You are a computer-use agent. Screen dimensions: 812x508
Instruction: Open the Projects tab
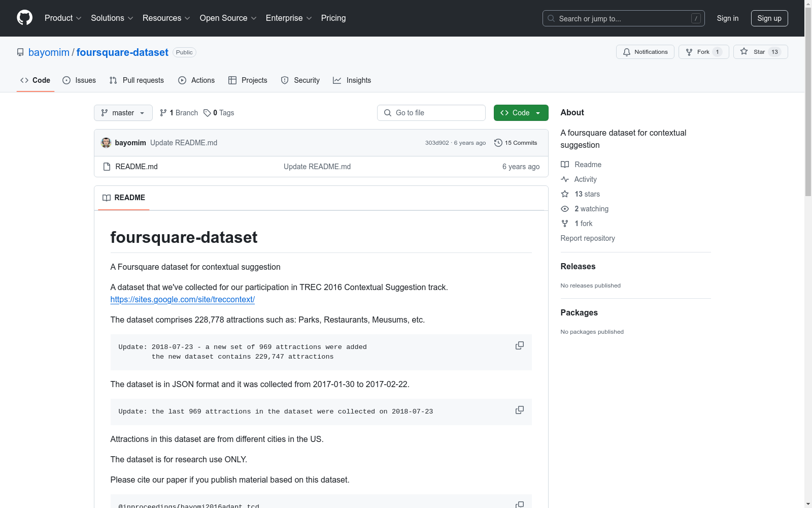click(x=248, y=80)
